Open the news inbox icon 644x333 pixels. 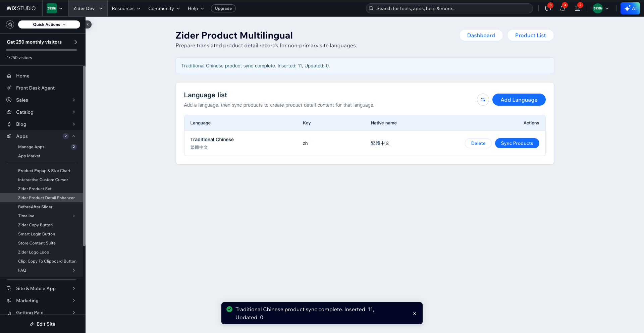tap(578, 8)
